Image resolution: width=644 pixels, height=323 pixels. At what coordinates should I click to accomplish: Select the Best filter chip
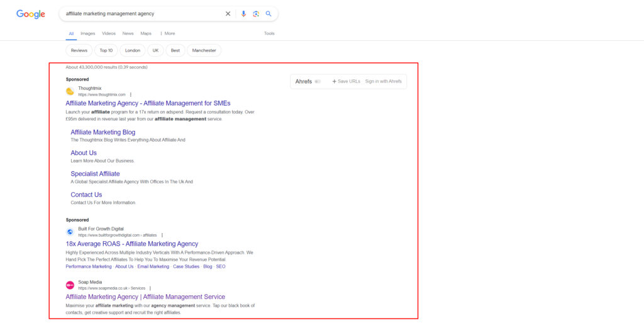click(x=175, y=50)
